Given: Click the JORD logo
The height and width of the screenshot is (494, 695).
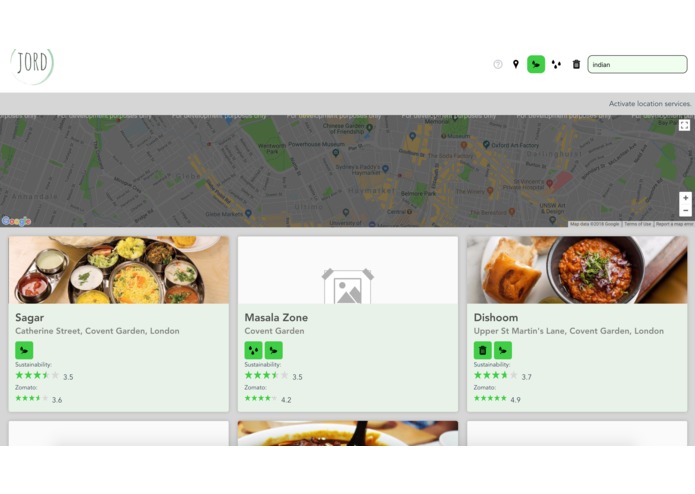Looking at the screenshot, I should [x=32, y=66].
